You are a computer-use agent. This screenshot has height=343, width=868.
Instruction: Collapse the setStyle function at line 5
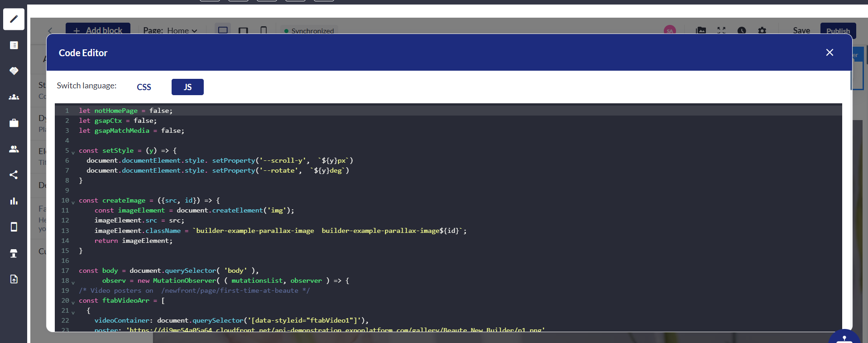[73, 153]
